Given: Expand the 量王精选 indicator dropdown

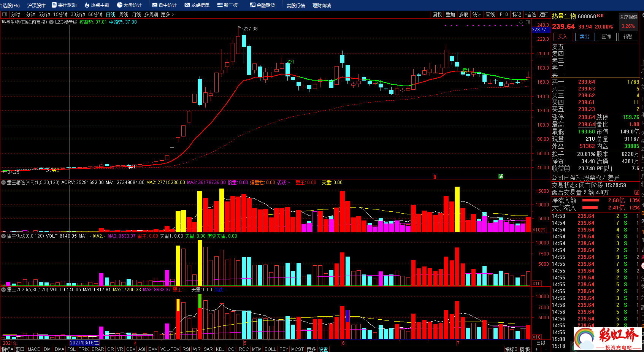Looking at the screenshot, I should coord(3,182).
